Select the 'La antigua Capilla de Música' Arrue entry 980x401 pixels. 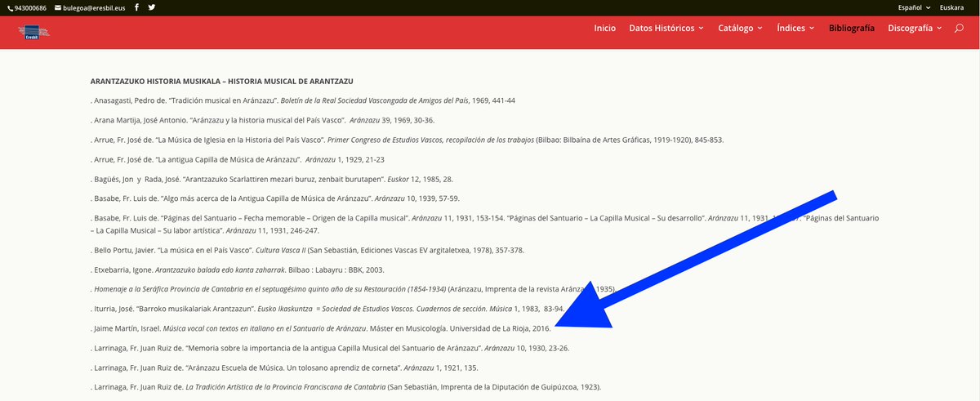point(238,158)
